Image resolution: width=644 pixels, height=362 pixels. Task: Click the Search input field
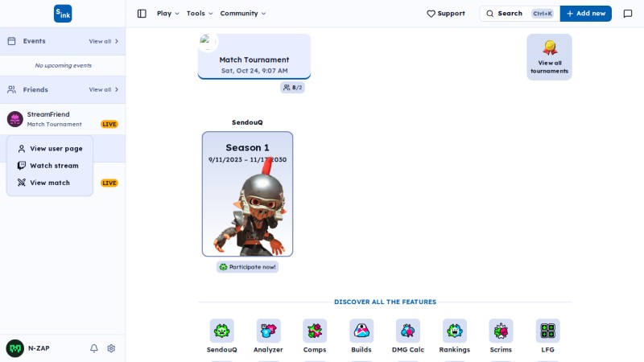(519, 14)
